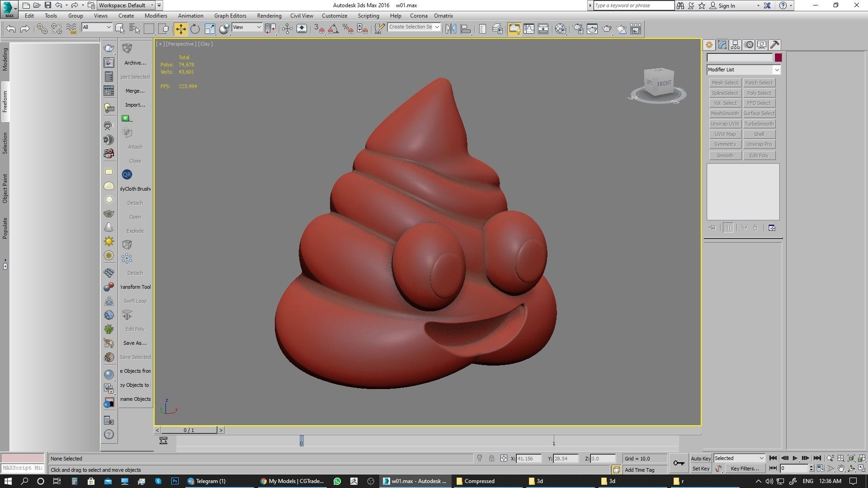The height and width of the screenshot is (488, 868).
Task: Click the search keyword input field
Action: click(634, 5)
